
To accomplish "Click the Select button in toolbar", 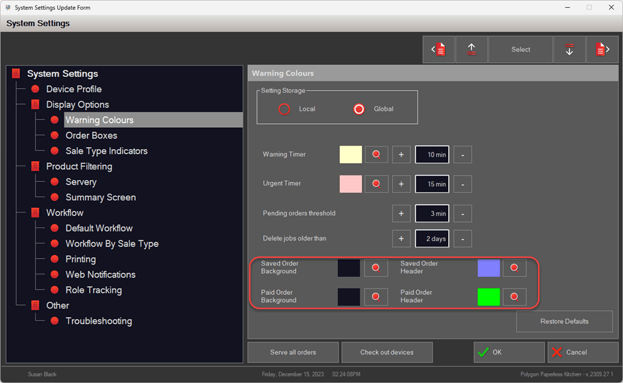I will 520,49.
